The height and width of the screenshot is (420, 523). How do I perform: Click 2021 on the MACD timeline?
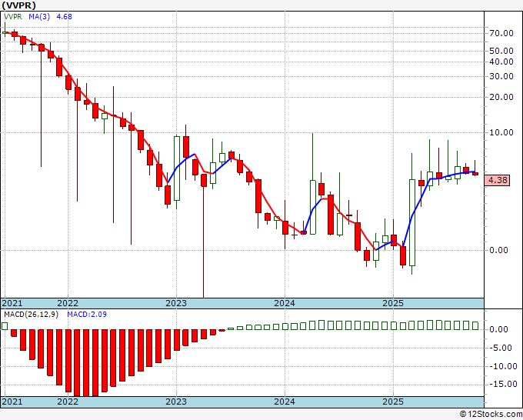(x=12, y=402)
